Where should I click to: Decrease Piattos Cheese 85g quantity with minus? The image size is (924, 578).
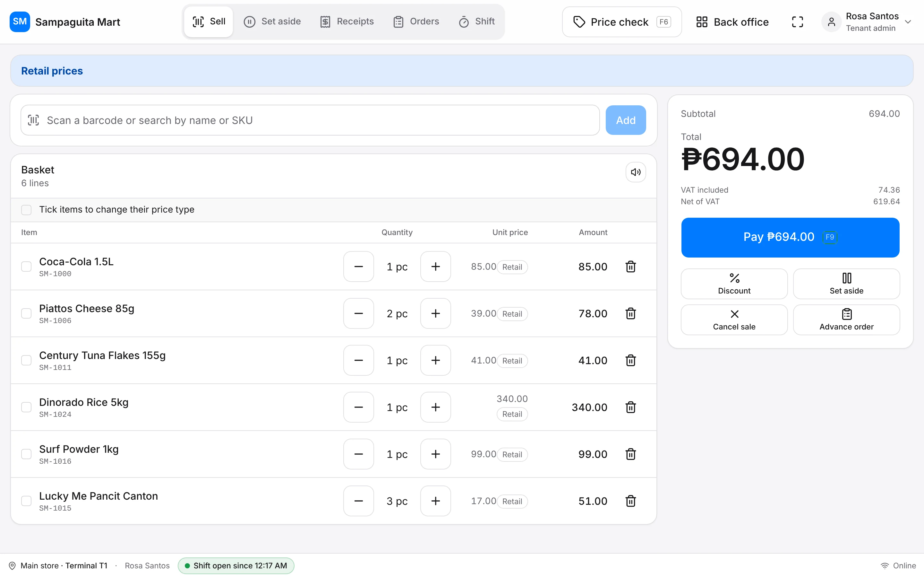[x=358, y=313]
